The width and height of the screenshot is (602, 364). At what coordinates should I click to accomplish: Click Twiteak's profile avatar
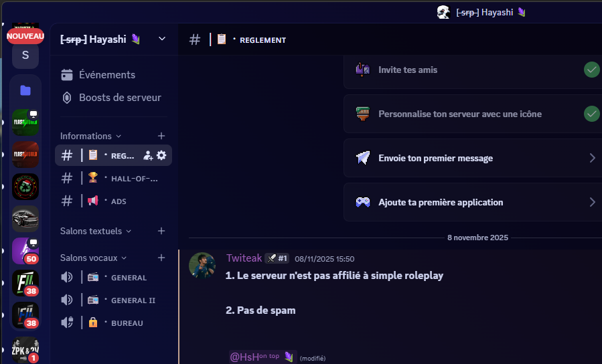point(202,265)
